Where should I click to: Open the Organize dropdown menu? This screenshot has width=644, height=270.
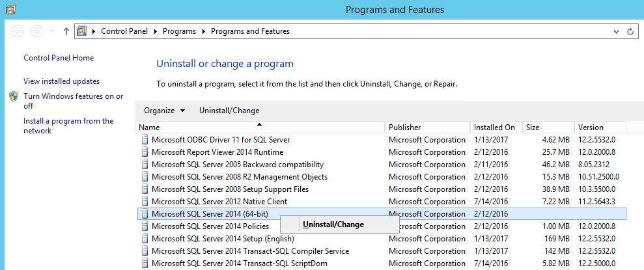164,111
